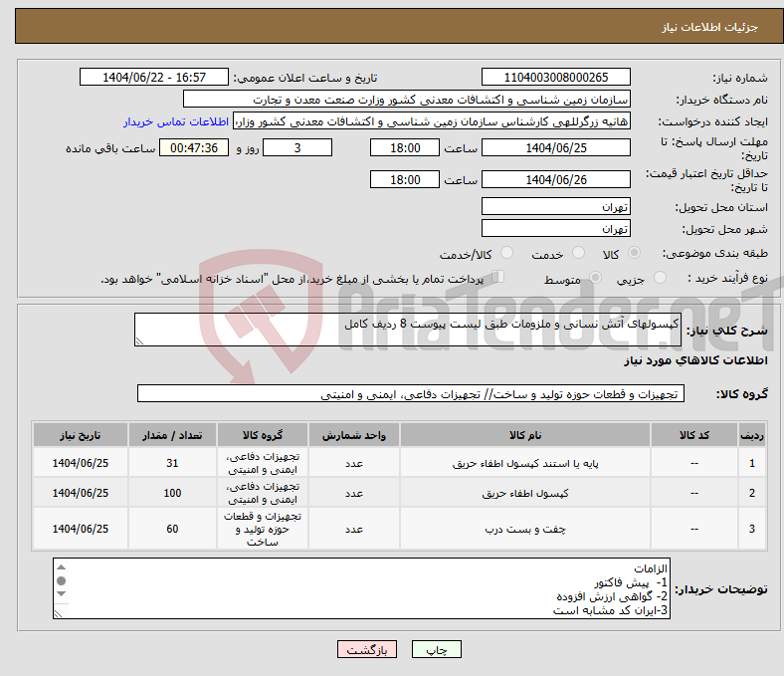The image size is (784, 676).
Task: Click the عدد unit cell in row 2
Action: tap(354, 493)
